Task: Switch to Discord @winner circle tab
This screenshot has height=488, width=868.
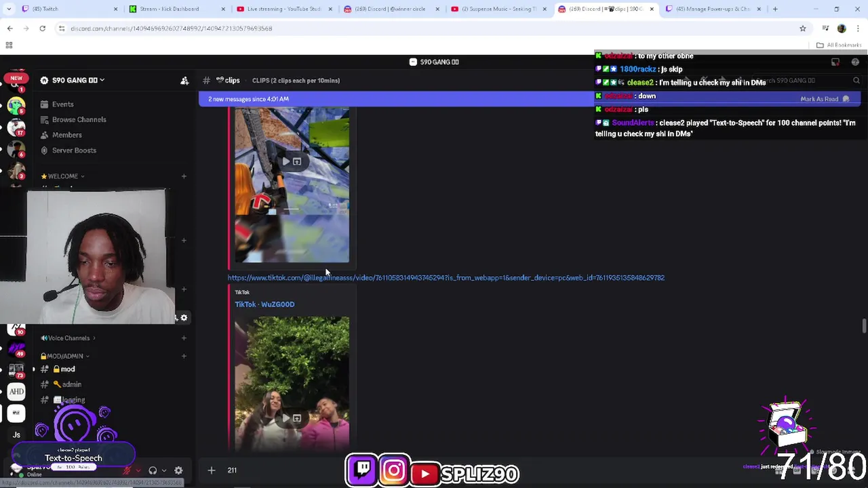Action: 391,9
